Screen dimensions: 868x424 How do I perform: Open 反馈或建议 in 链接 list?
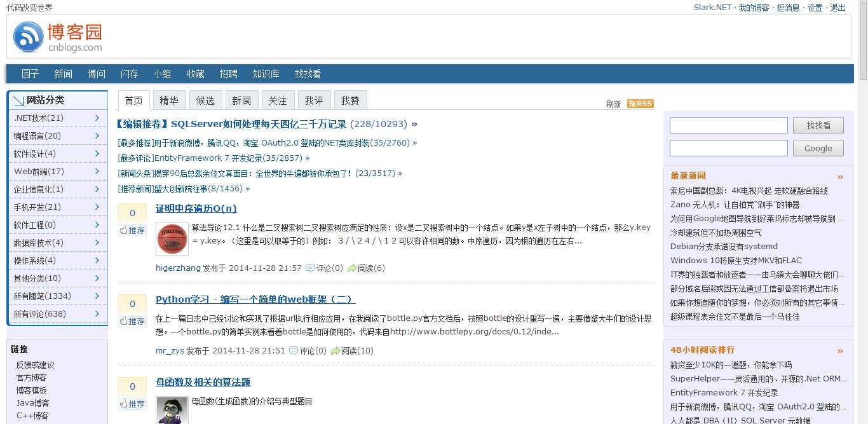pyautogui.click(x=36, y=365)
